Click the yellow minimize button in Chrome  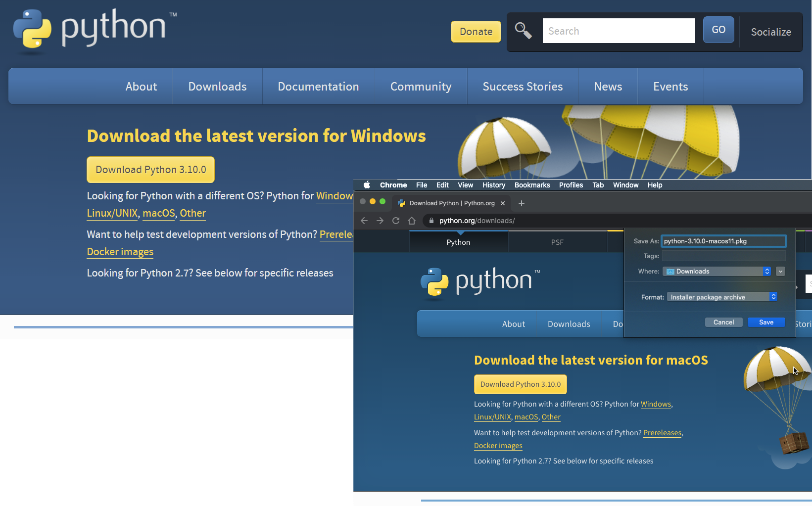(x=373, y=201)
